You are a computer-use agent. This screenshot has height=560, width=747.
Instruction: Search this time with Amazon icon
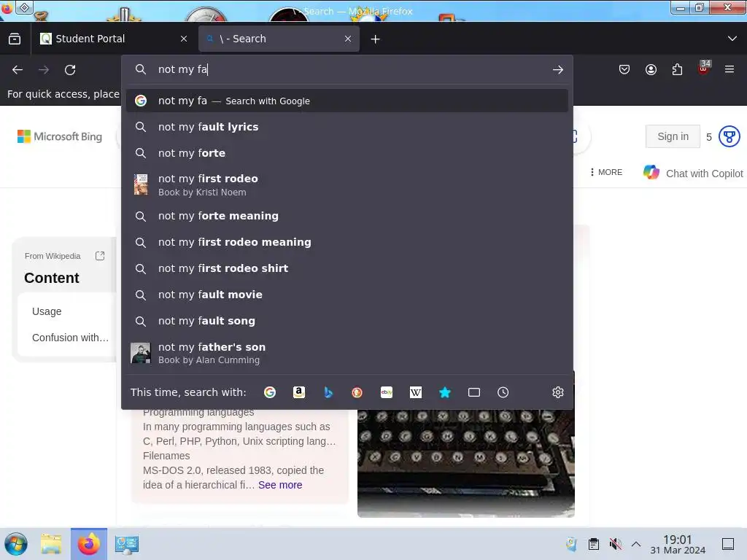(298, 392)
